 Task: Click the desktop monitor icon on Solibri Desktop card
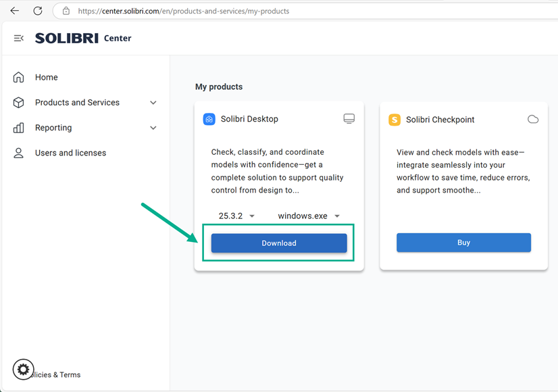pyautogui.click(x=349, y=119)
